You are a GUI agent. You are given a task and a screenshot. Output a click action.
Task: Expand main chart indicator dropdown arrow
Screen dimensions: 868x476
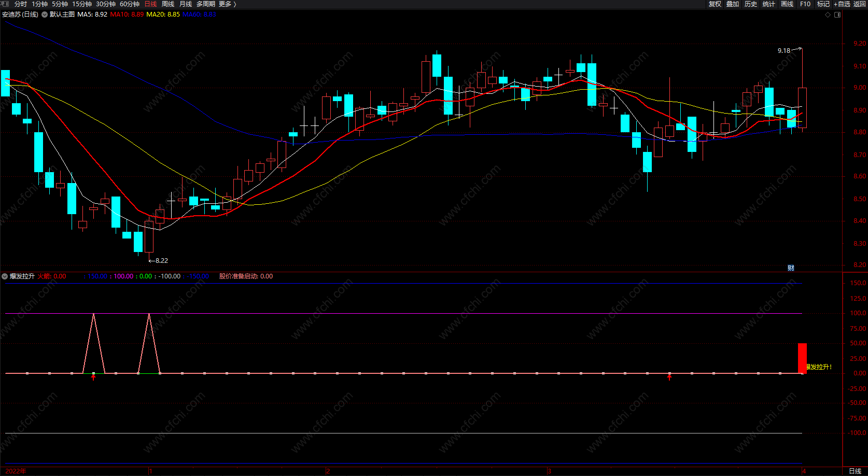(x=45, y=15)
